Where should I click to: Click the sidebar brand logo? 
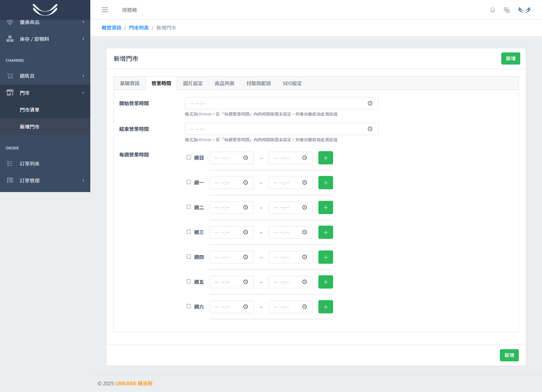(x=45, y=9)
